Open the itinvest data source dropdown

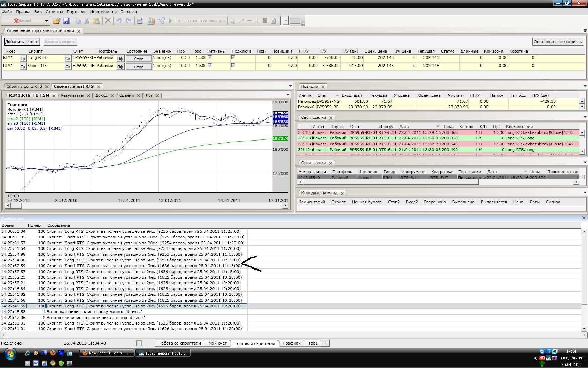coord(46,21)
